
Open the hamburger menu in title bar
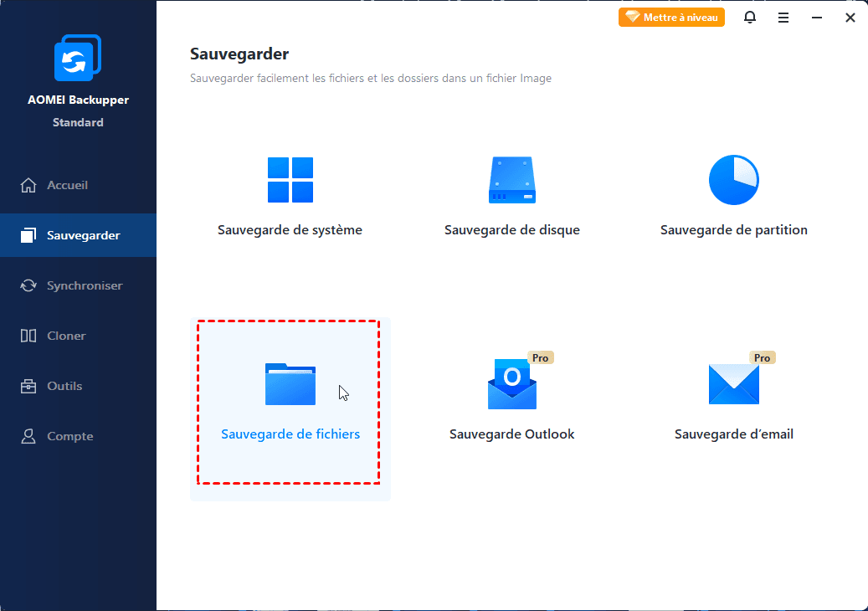coord(783,18)
